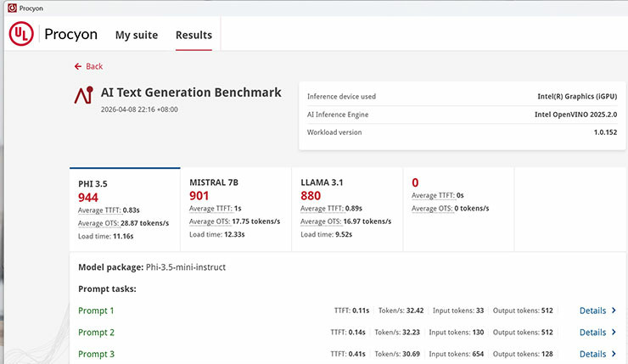Click Average TTFT 1s under MISTRAL 7B
The width and height of the screenshot is (628, 364).
tap(216, 209)
